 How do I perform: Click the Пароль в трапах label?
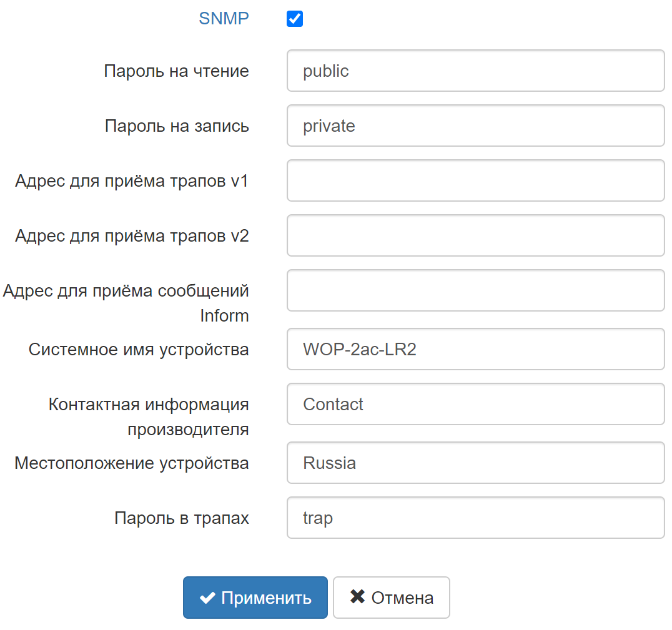pos(182,518)
